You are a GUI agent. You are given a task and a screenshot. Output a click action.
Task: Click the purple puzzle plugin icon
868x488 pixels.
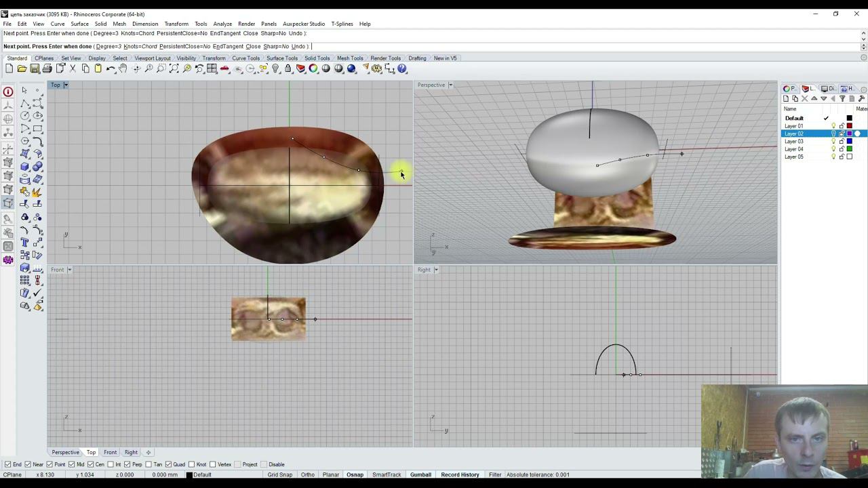click(8, 260)
